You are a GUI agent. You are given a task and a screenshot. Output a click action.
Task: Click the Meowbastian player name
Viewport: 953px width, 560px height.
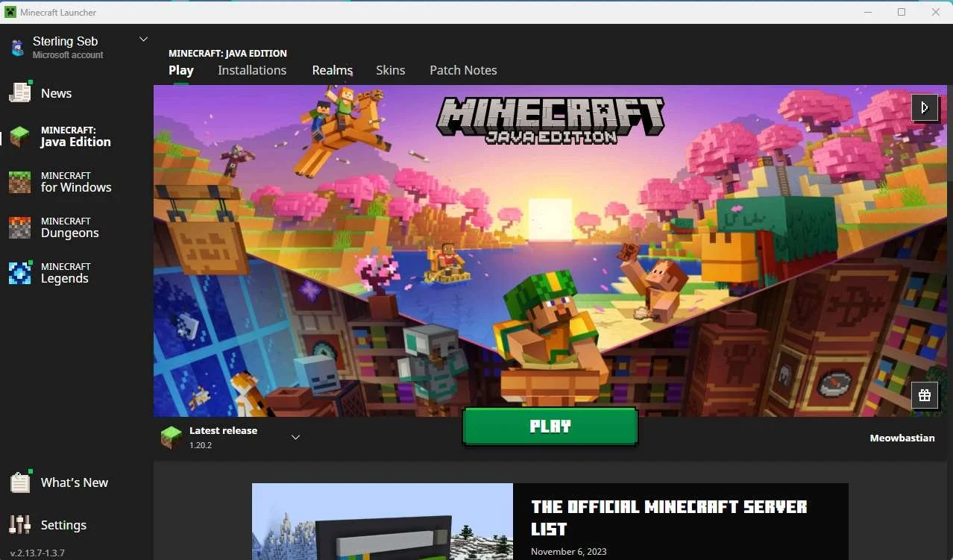point(902,438)
